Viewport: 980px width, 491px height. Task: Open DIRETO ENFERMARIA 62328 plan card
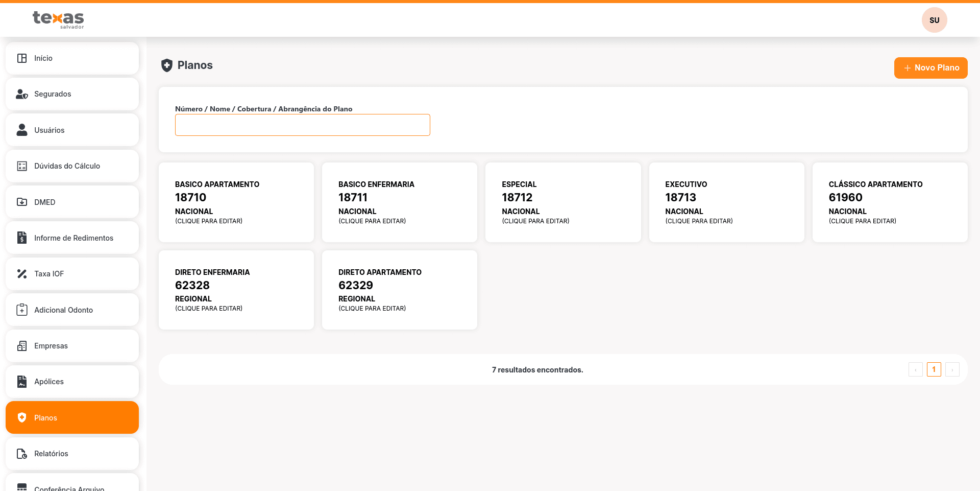coord(236,290)
